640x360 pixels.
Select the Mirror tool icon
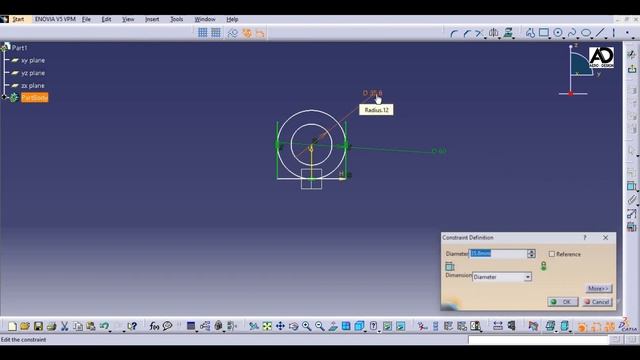[x=493, y=33]
